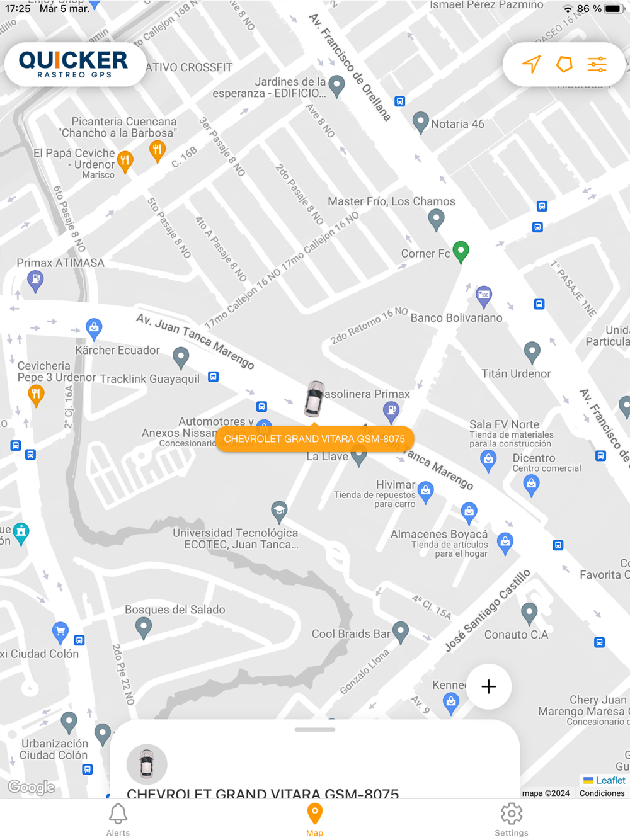Switch to the Settings tab
The width and height of the screenshot is (630, 840).
tap(512, 819)
